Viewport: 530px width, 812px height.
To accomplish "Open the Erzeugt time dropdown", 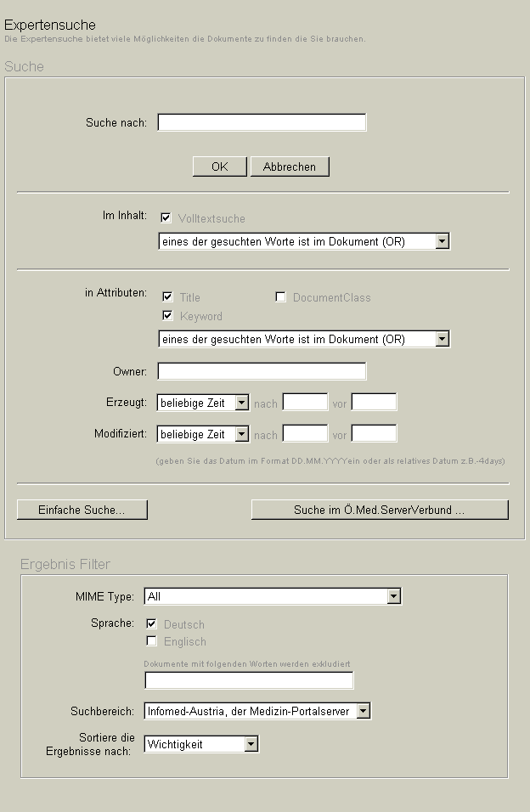I will pyautogui.click(x=203, y=403).
